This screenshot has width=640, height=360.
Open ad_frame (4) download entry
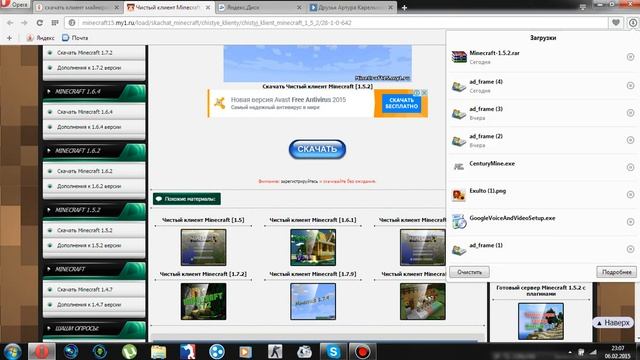542,86
